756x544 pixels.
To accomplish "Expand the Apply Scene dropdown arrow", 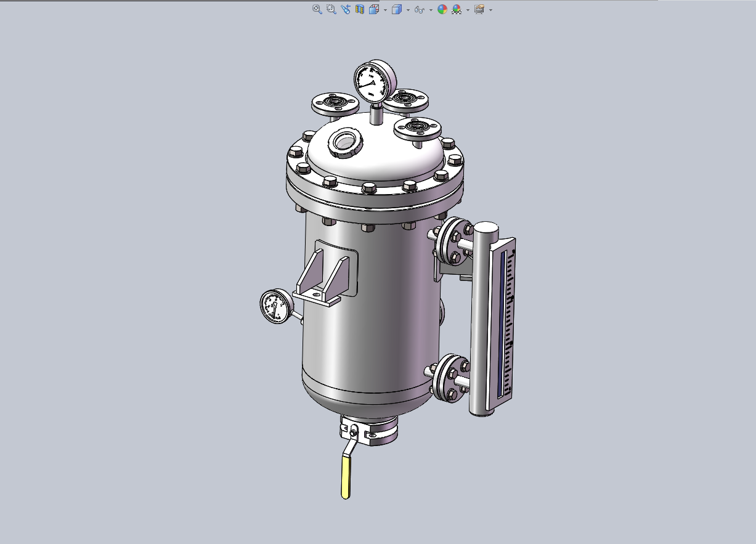I will point(468,10).
